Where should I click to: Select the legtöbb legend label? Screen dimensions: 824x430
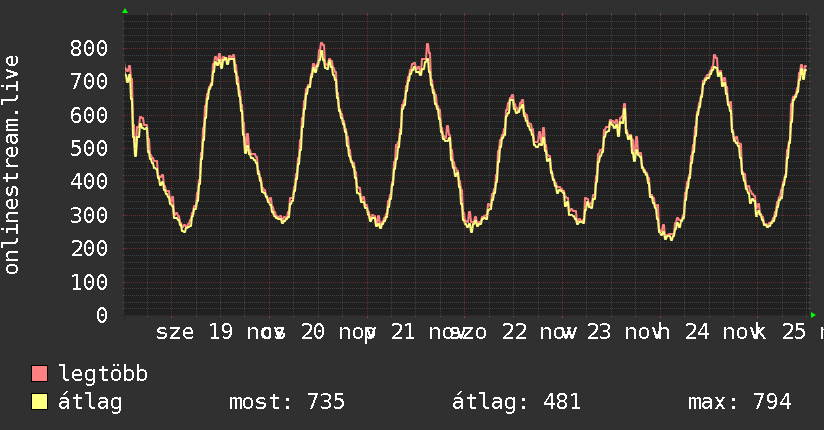[x=103, y=374]
